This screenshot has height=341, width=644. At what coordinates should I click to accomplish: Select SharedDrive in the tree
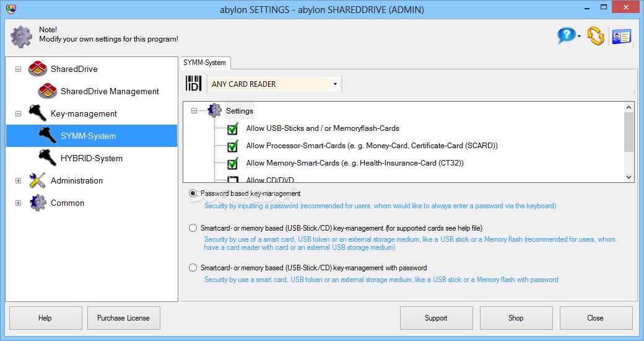point(74,69)
